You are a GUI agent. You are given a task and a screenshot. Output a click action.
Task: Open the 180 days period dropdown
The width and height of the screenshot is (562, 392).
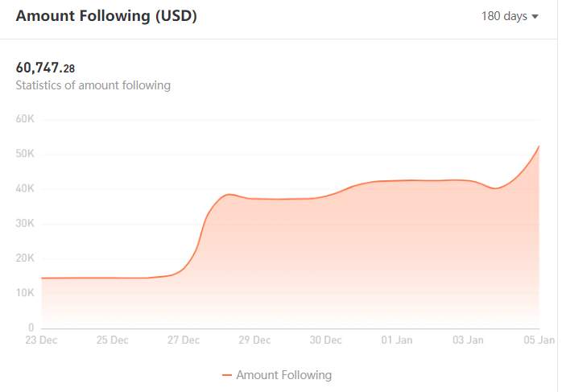(x=510, y=16)
